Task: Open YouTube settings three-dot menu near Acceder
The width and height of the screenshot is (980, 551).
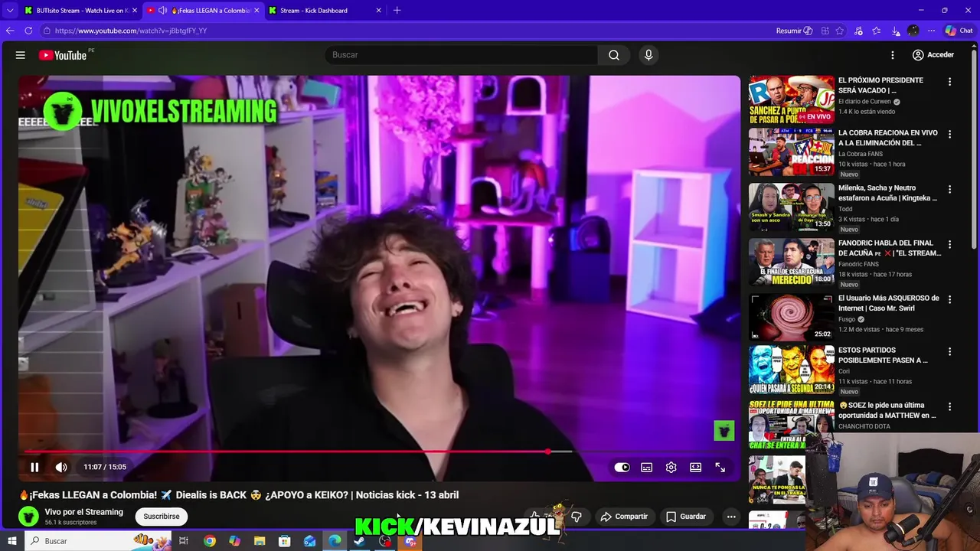Action: 893,55
